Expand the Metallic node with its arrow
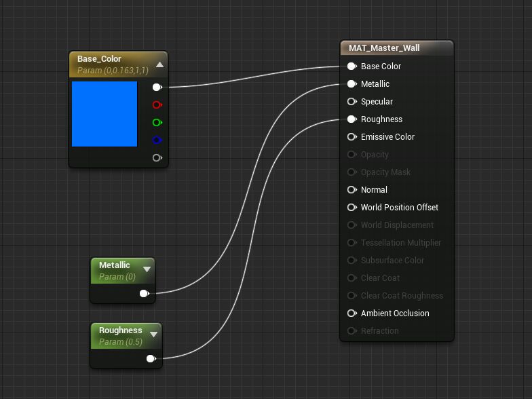This screenshot has width=532, height=399. pos(147,270)
